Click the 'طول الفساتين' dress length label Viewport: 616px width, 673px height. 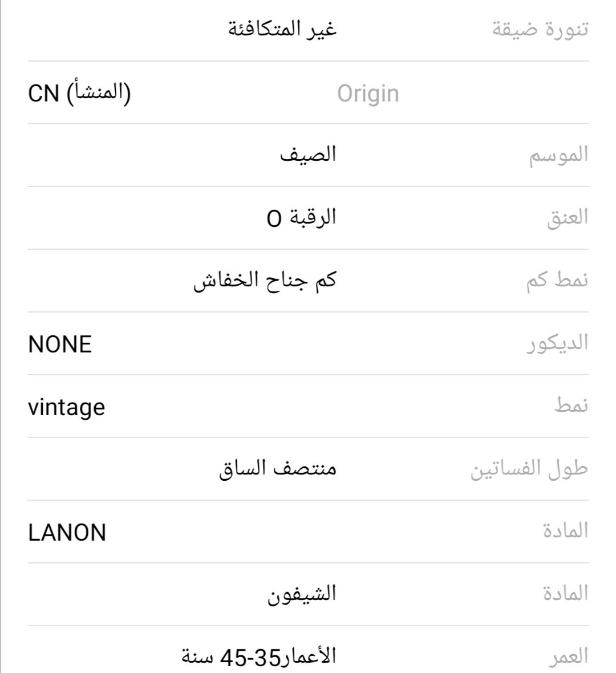[x=529, y=469]
